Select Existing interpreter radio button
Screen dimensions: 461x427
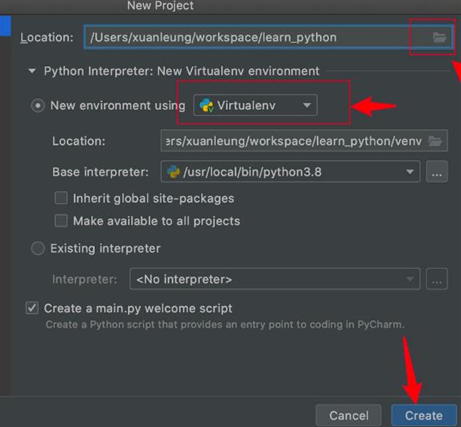tap(38, 248)
